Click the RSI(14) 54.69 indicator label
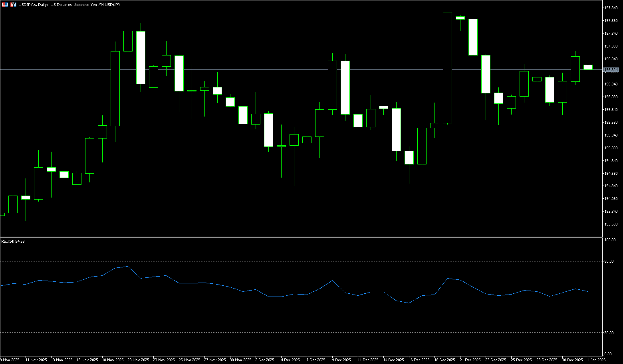This screenshot has width=623, height=364. (13, 241)
